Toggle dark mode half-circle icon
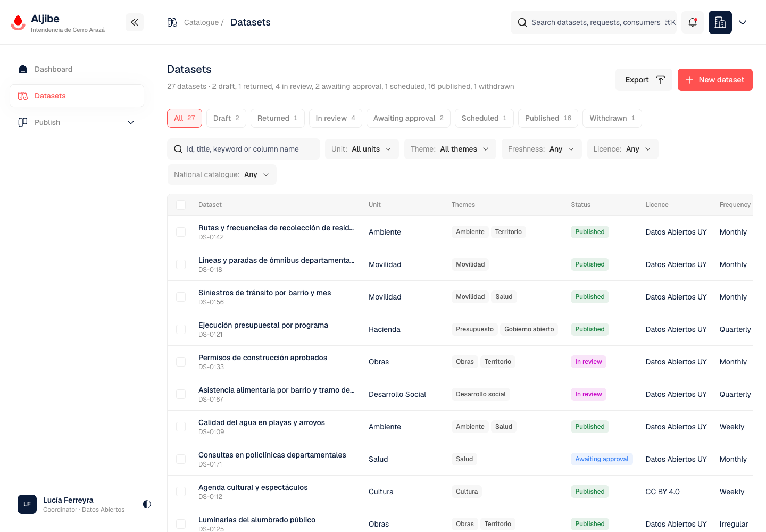This screenshot has width=766, height=532. [147, 504]
